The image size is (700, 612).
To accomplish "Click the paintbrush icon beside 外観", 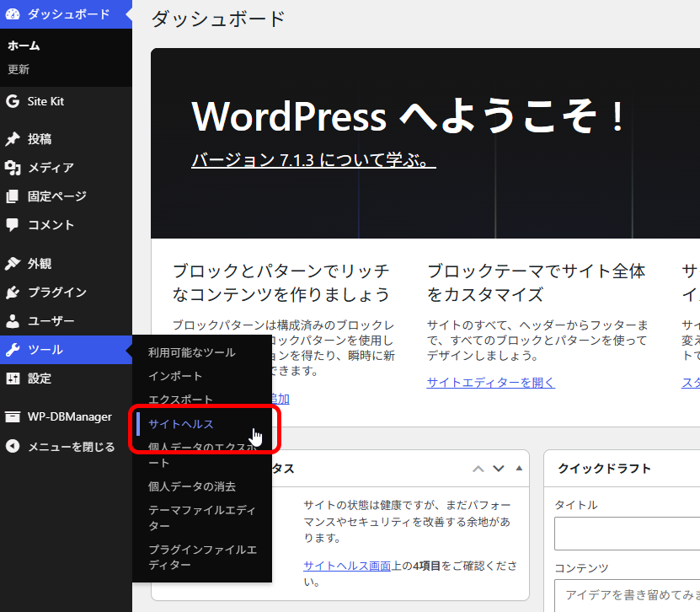I will pos(13,264).
